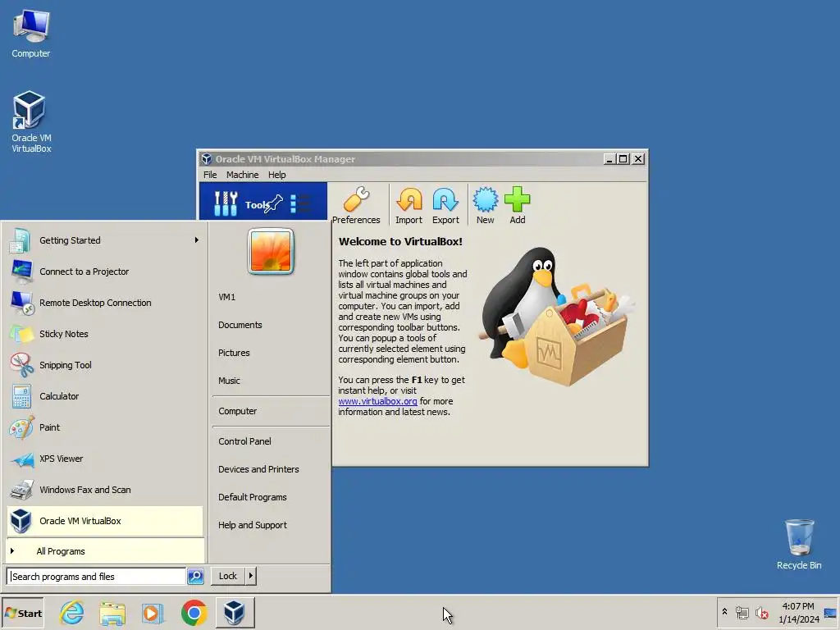Expand All Programs list
The image size is (840, 630).
click(x=104, y=551)
